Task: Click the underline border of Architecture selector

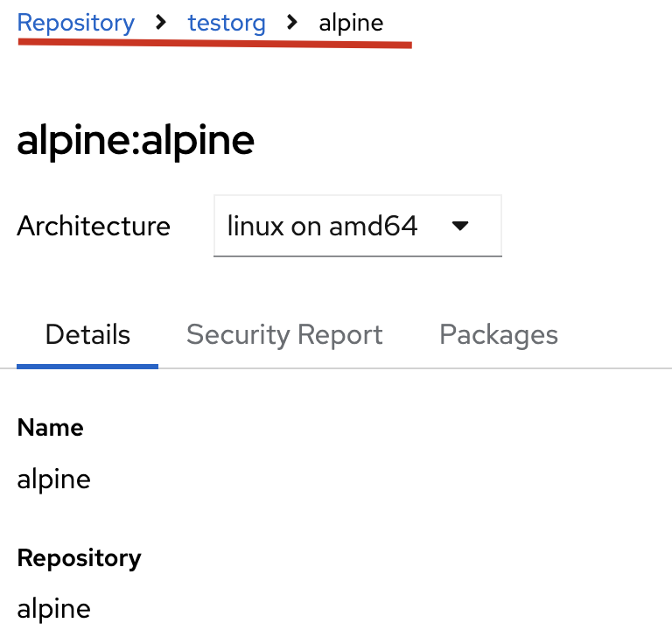Action: point(357,255)
